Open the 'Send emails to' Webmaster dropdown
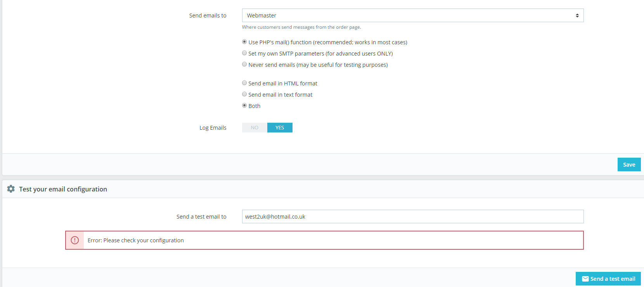Screen dimensions: 644x287 pos(413,16)
